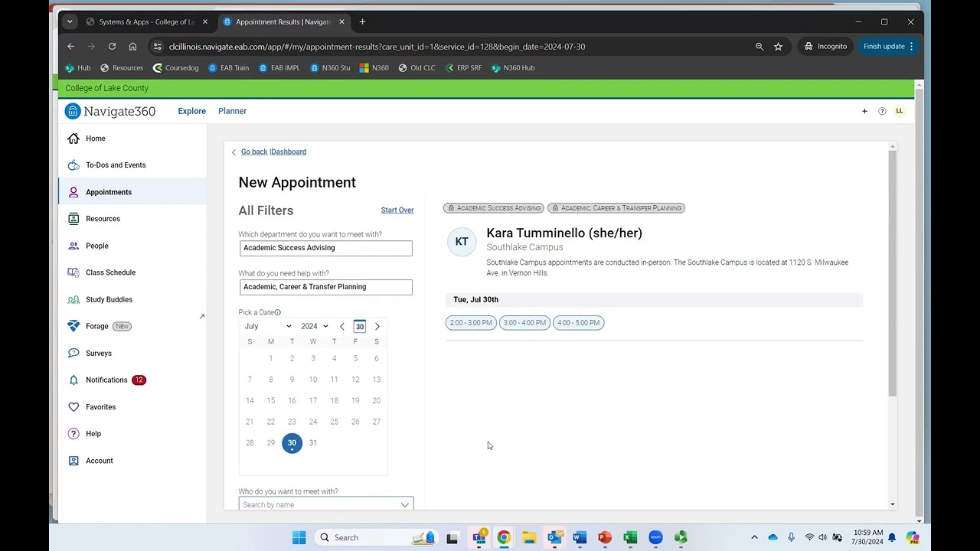Bookmark this page with the star icon
Screen dimensions: 980x551
779,47
